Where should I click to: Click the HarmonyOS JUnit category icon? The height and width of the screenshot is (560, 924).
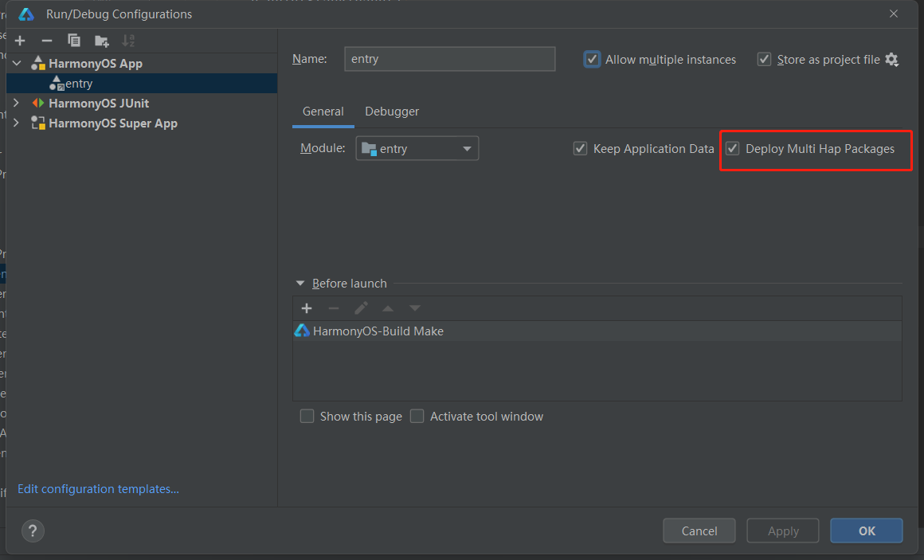(38, 104)
